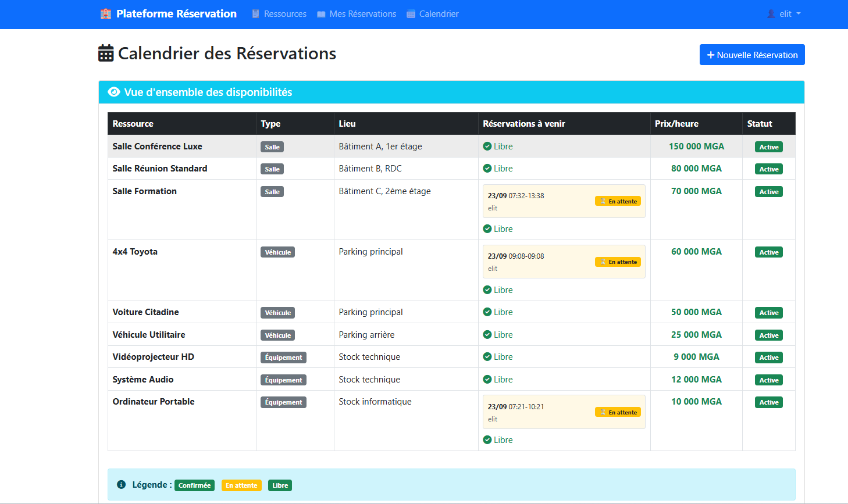Open the Mes Réservations menu item
The width and height of the screenshot is (848, 504).
362,14
